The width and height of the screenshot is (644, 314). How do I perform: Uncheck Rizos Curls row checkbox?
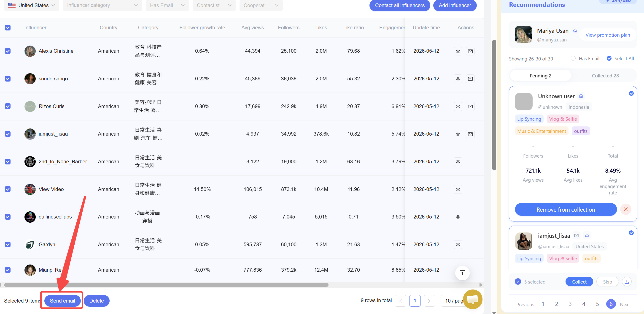pyautogui.click(x=8, y=106)
